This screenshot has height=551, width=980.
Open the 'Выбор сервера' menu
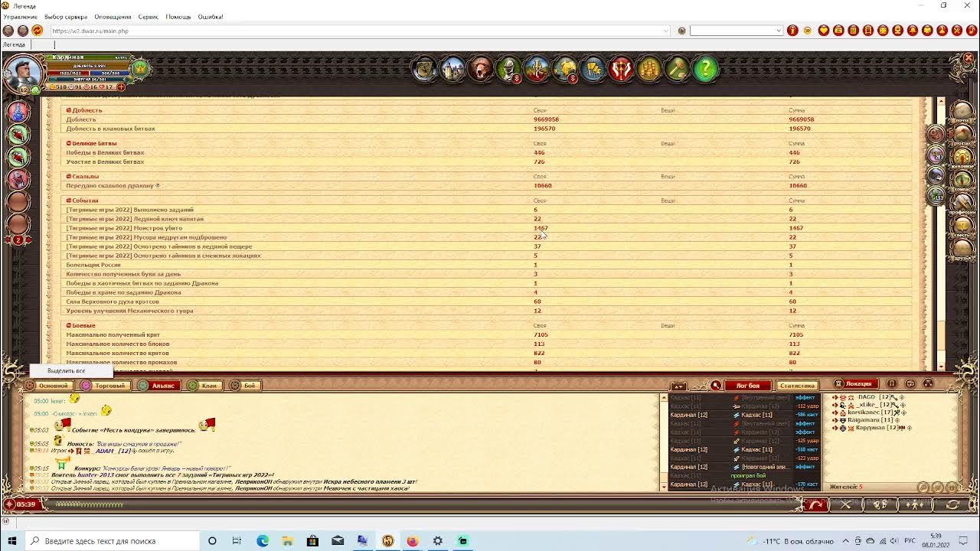coord(66,17)
